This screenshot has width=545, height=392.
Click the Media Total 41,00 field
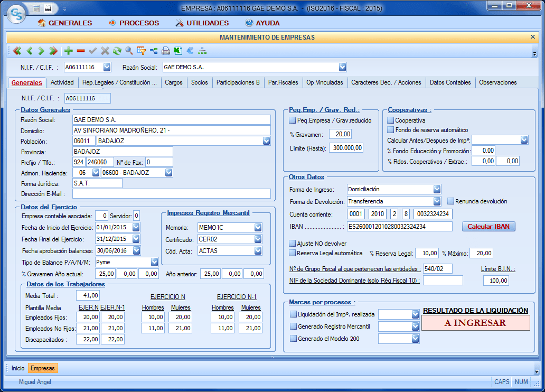88,295
